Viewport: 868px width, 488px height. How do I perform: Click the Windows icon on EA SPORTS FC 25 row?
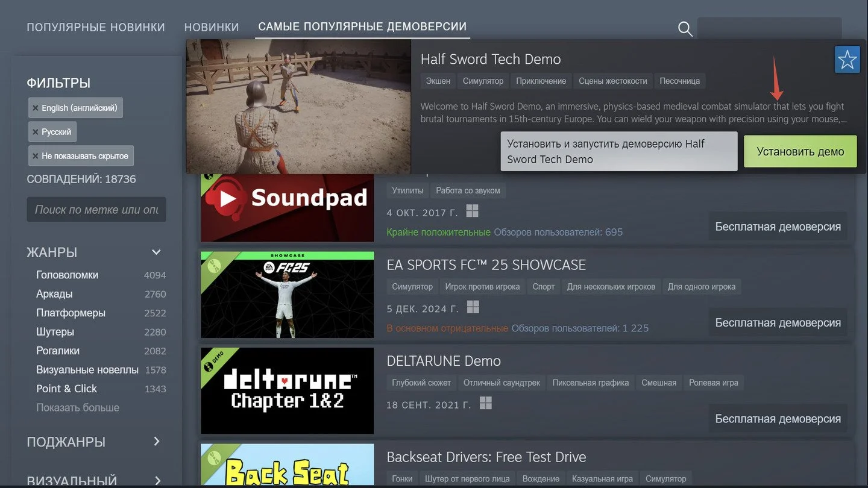pyautogui.click(x=473, y=307)
